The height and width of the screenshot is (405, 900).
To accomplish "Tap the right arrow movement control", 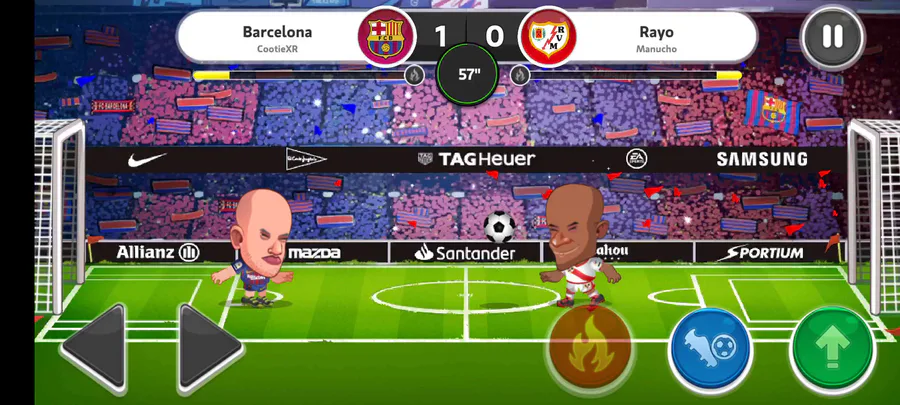I will tap(210, 348).
